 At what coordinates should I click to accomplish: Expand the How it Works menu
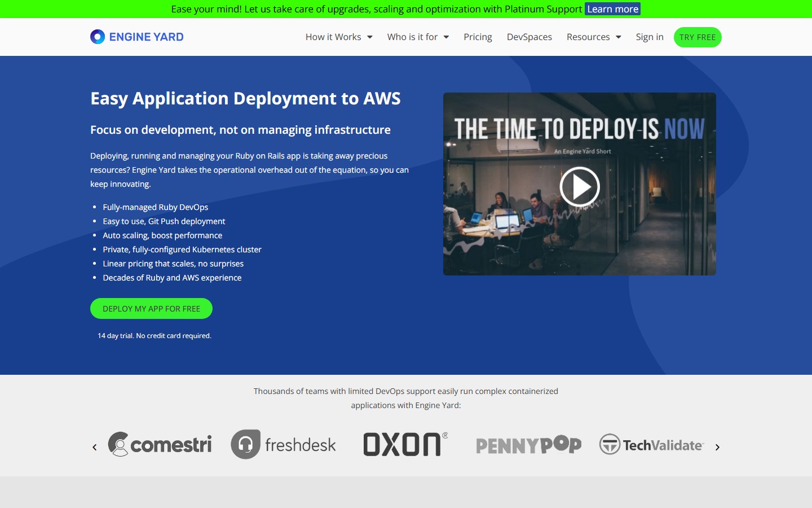(339, 37)
